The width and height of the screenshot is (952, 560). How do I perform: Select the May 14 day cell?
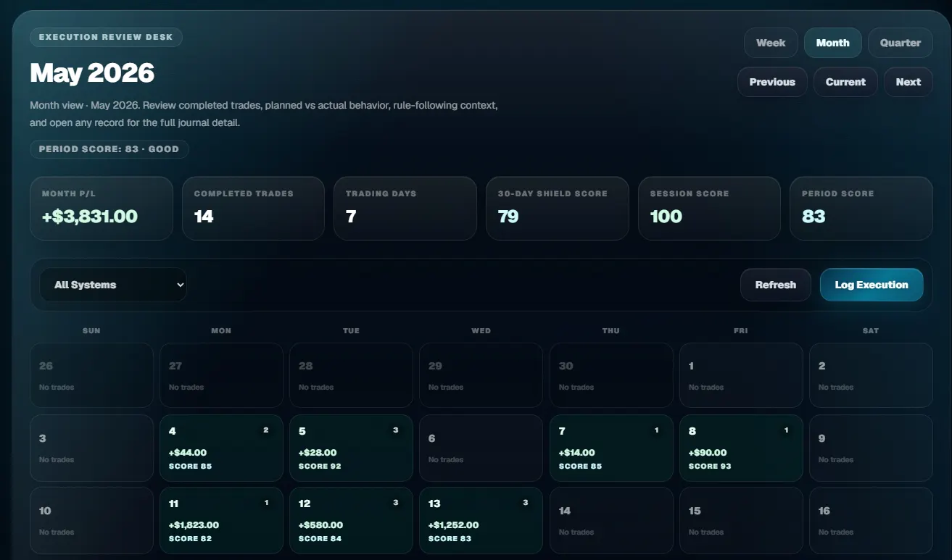pos(611,520)
